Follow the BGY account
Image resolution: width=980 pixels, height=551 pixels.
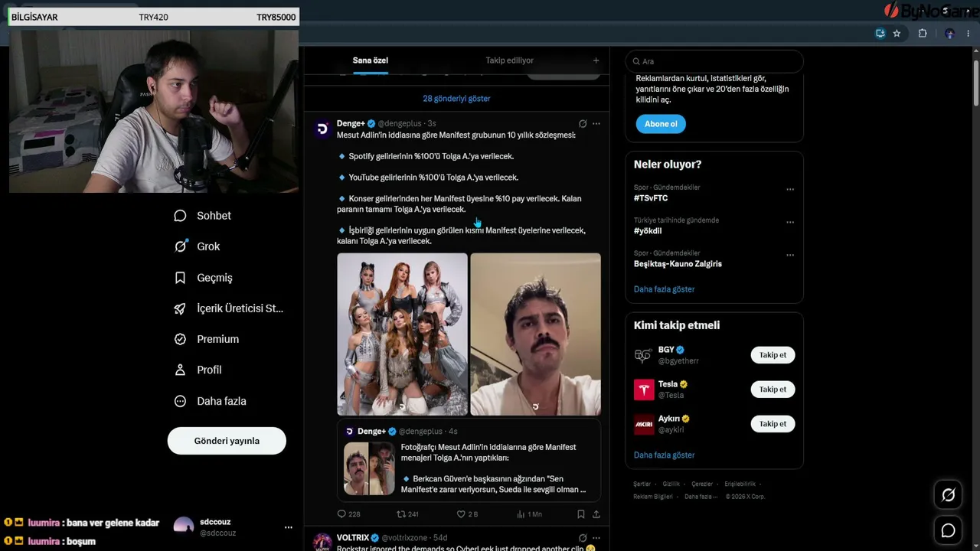click(x=773, y=355)
